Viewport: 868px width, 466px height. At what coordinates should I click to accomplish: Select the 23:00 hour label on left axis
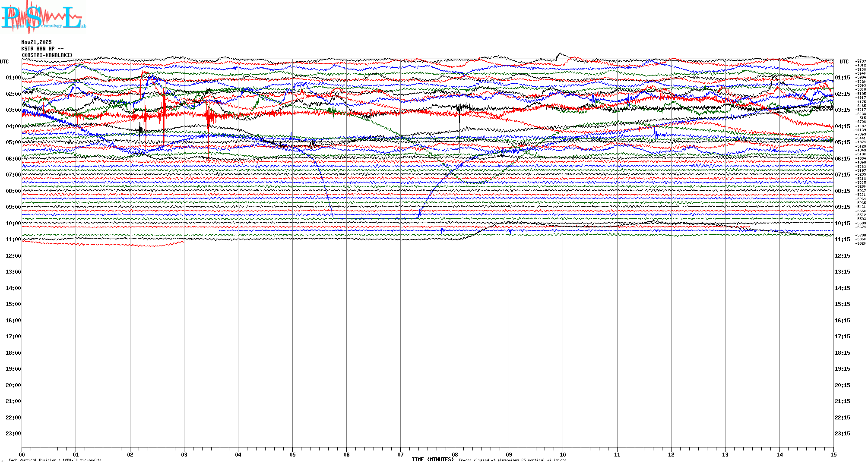click(13, 434)
